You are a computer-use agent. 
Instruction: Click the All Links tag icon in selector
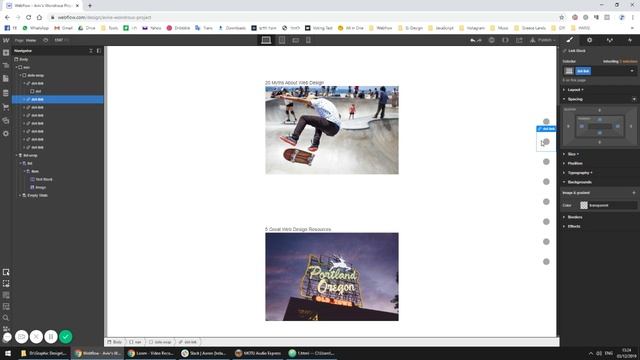pos(569,71)
